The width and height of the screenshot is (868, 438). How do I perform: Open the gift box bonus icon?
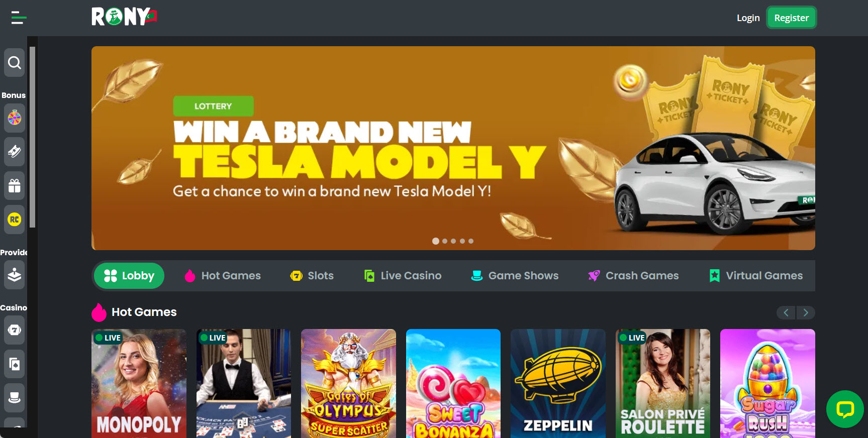tap(15, 186)
